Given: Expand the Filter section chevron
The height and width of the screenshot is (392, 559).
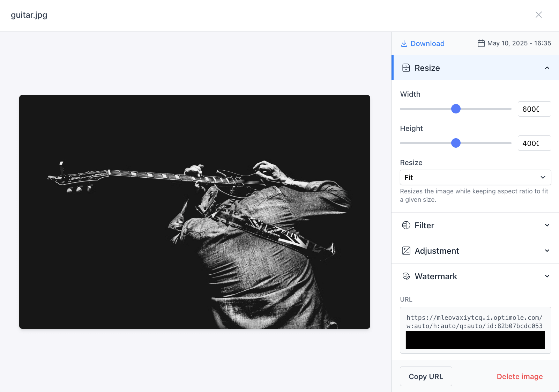Looking at the screenshot, I should (547, 225).
